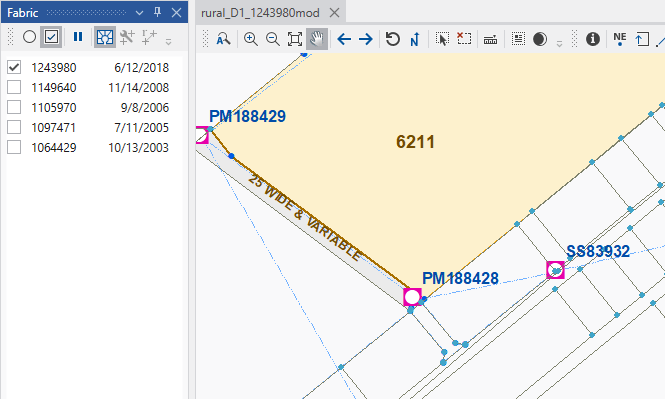The height and width of the screenshot is (399, 665).
Task: Open the measure ruler tool
Action: point(490,40)
